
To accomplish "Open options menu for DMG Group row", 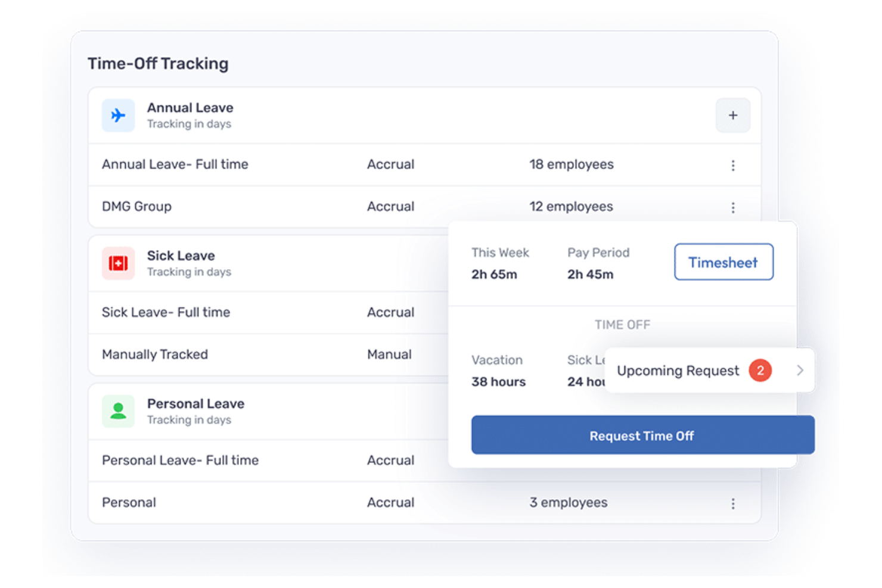I will tap(732, 207).
